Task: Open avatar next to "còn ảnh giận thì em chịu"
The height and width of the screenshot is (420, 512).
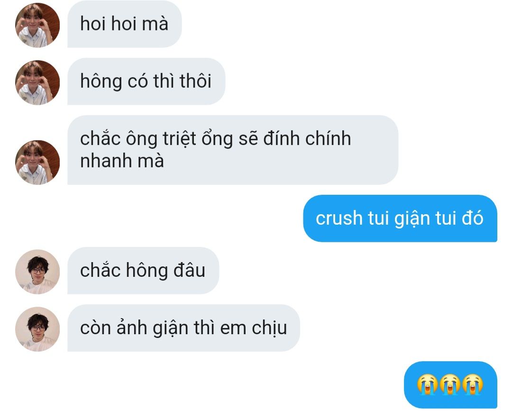Action: click(37, 329)
